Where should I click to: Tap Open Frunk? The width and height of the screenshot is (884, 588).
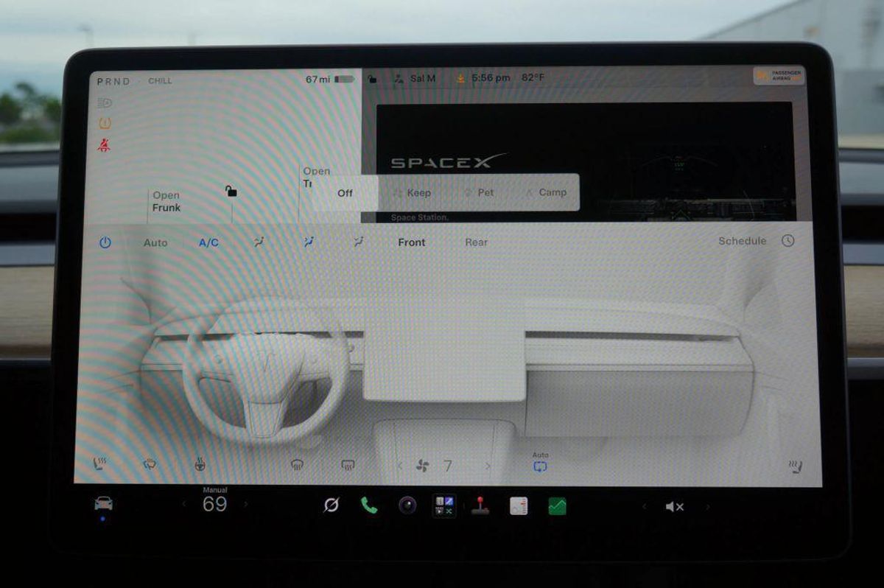coord(166,201)
